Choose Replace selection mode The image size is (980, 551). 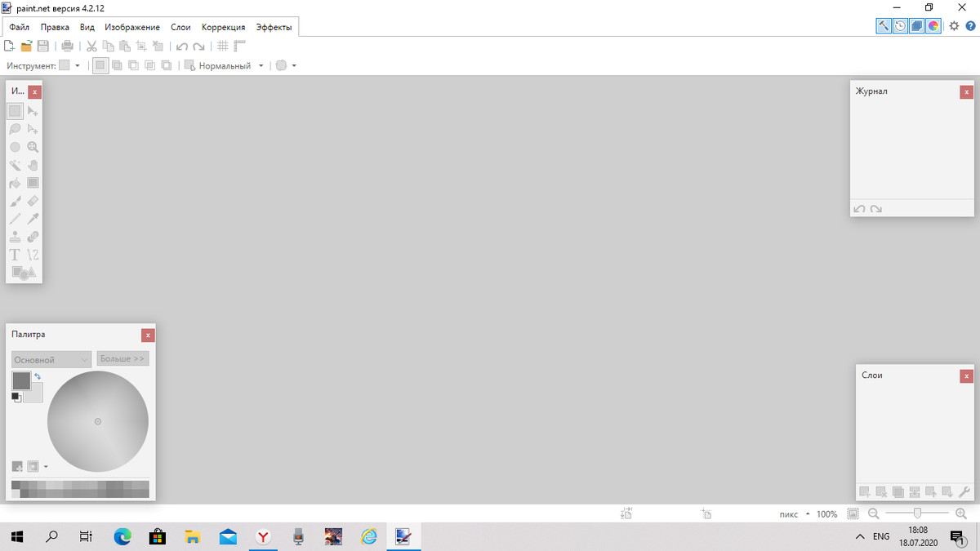pos(100,65)
